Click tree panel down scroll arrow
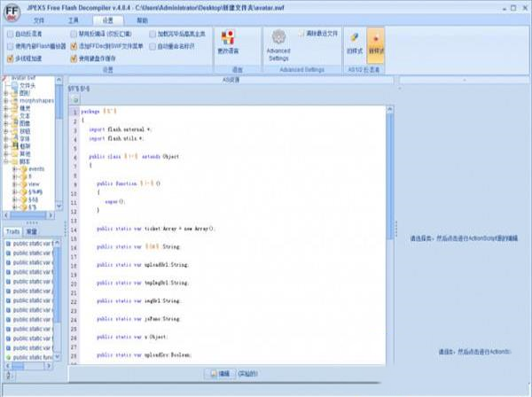Image resolution: width=532 pixels, height=397 pixels. click(59, 206)
